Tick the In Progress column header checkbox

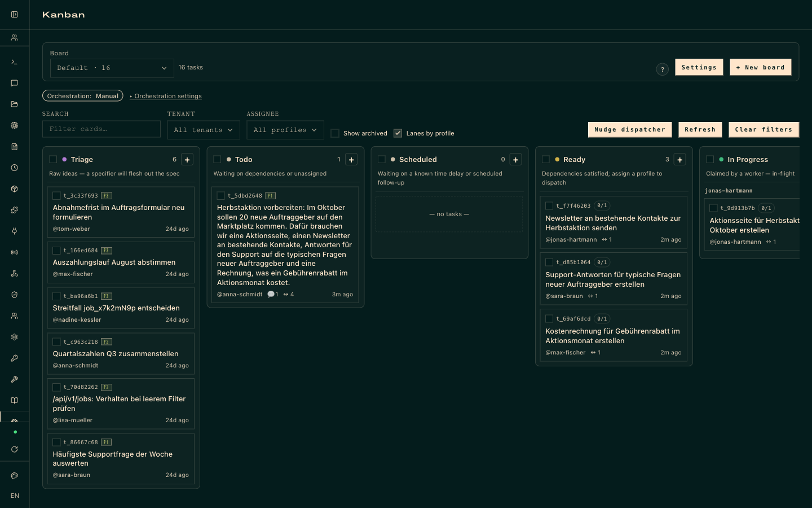(x=710, y=160)
